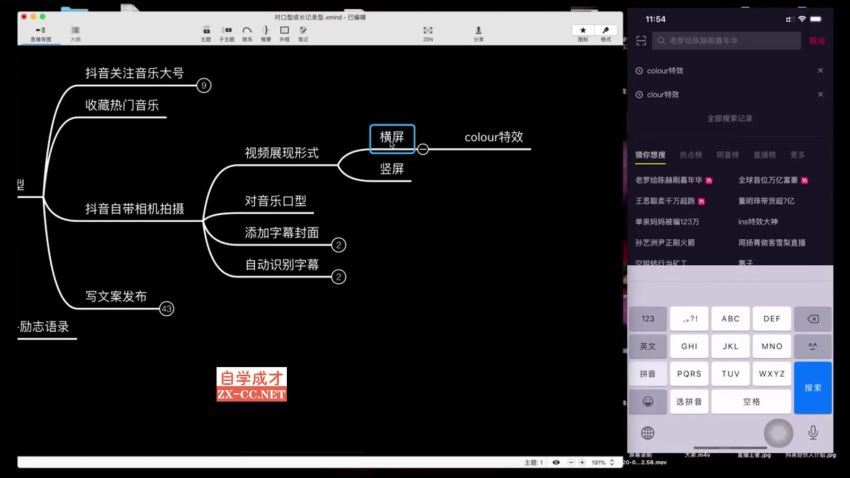
Task: Tap the red cancel (取消) link
Action: tap(817, 41)
